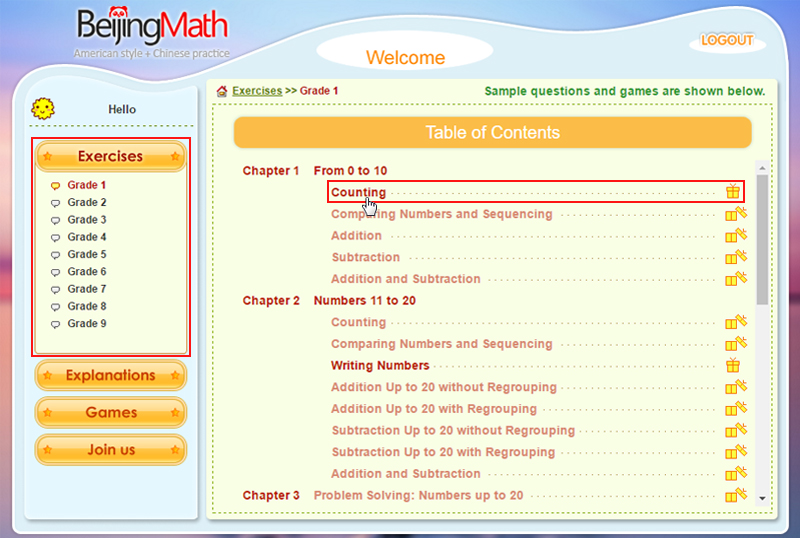This screenshot has height=538, width=800.
Task: Click the scrollbar down arrow
Action: pyautogui.click(x=762, y=499)
